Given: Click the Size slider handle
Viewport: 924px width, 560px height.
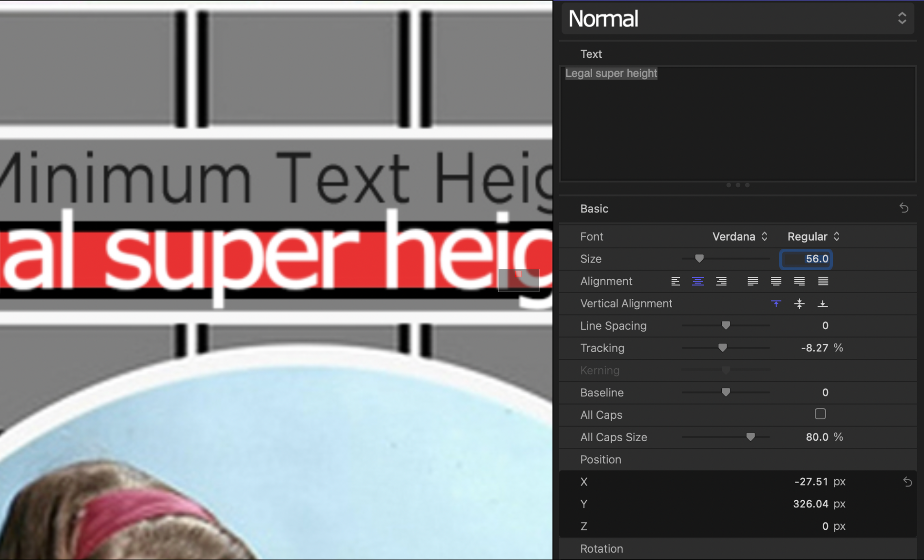Looking at the screenshot, I should (x=699, y=259).
